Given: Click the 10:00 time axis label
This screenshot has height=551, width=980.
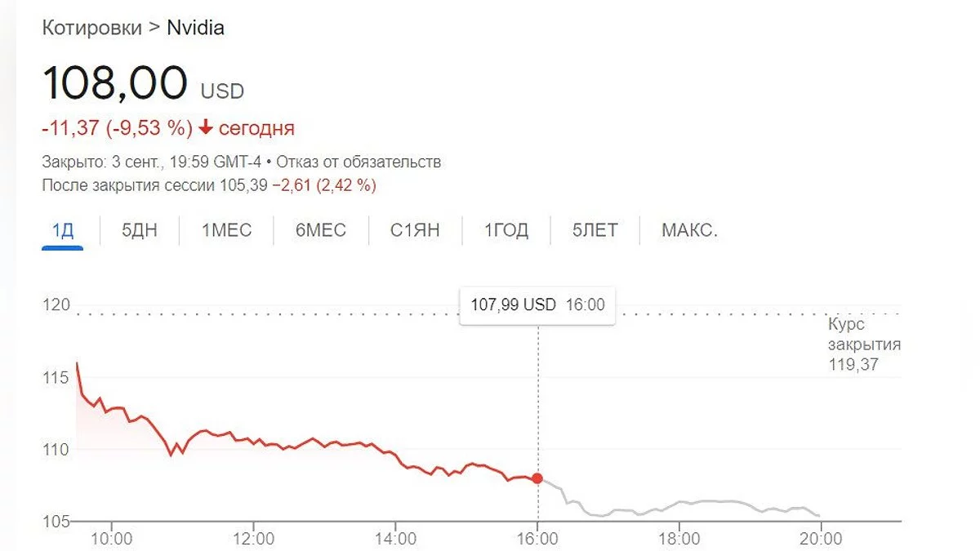Looking at the screenshot, I should [111, 539].
